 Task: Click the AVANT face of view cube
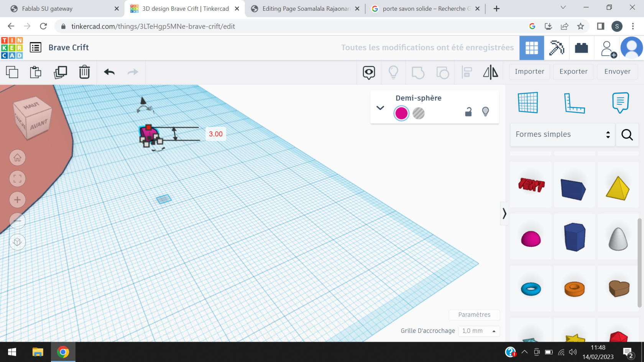[39, 125]
